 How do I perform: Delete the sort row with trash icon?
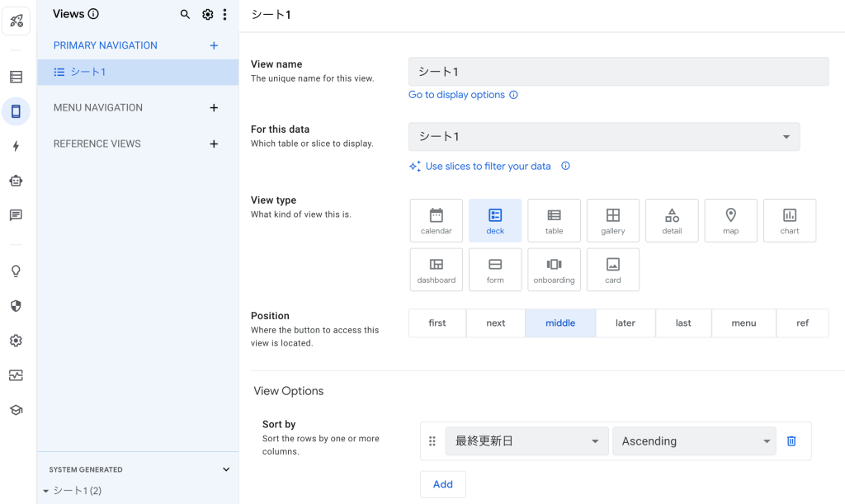(x=791, y=441)
